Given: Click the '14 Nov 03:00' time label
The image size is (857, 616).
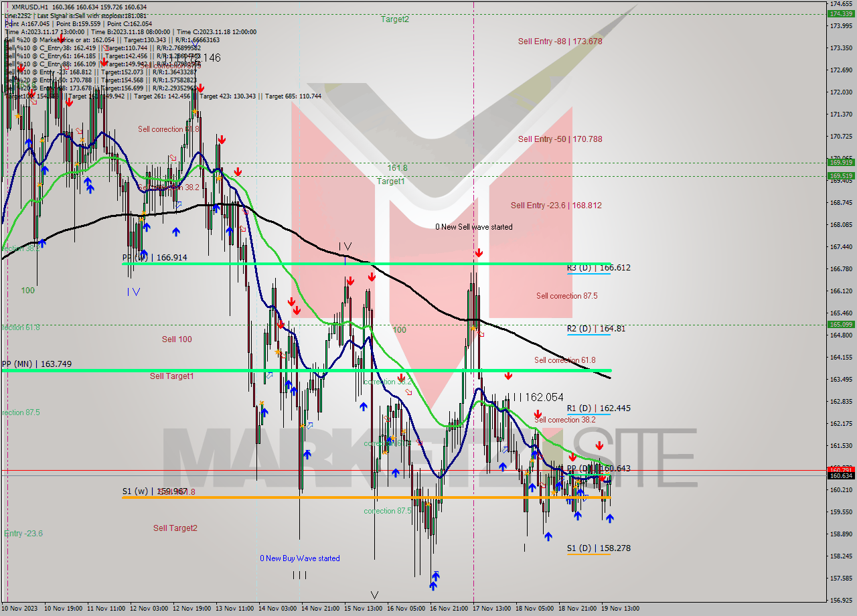Looking at the screenshot, I should 277,609.
